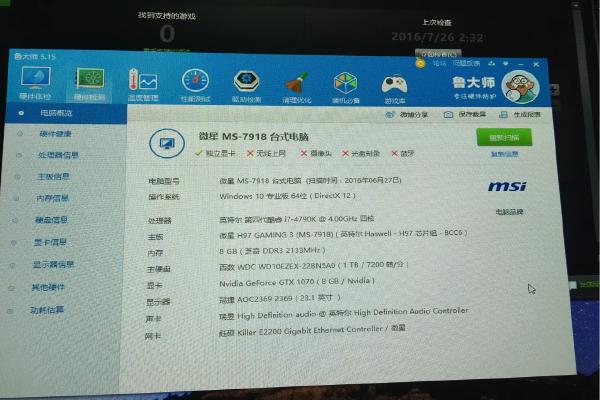Click the Nvidia GeForce GTX 1070 text
Screen dimensions: 600x400
click(x=297, y=282)
